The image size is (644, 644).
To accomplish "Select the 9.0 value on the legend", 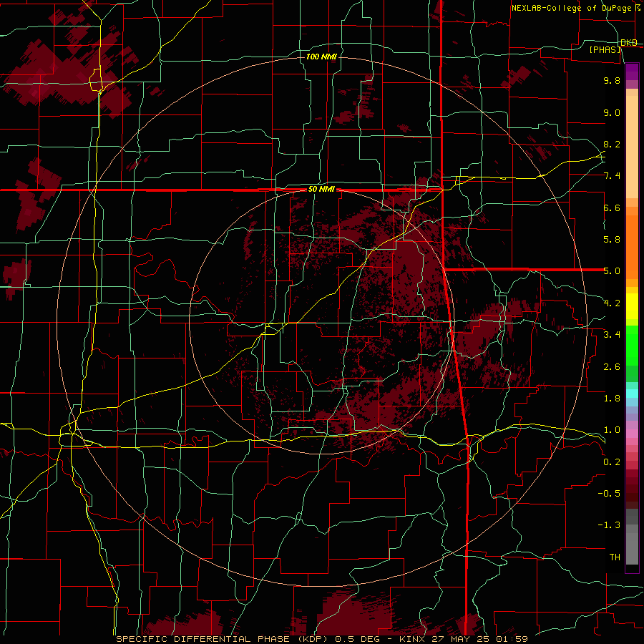I will click(x=612, y=112).
